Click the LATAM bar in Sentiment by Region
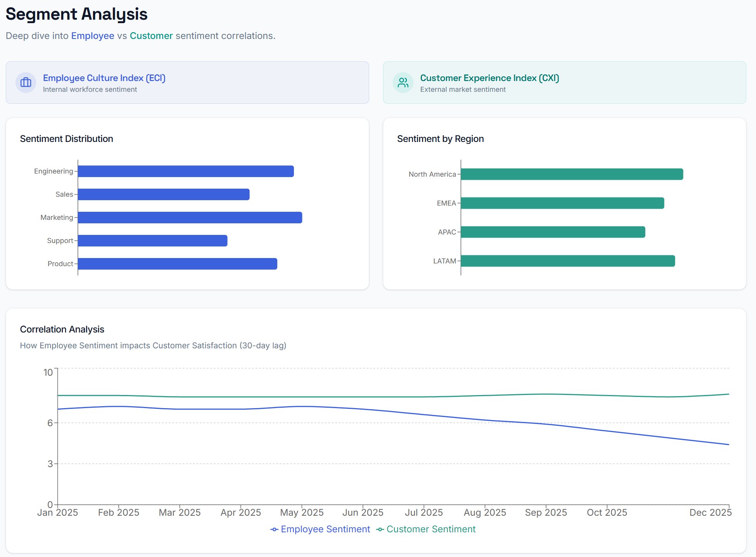756x557 pixels. [x=567, y=261]
